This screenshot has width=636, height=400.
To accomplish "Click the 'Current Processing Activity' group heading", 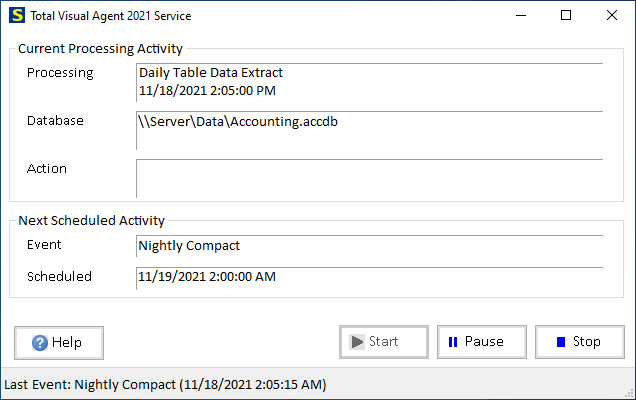I will tap(100, 49).
